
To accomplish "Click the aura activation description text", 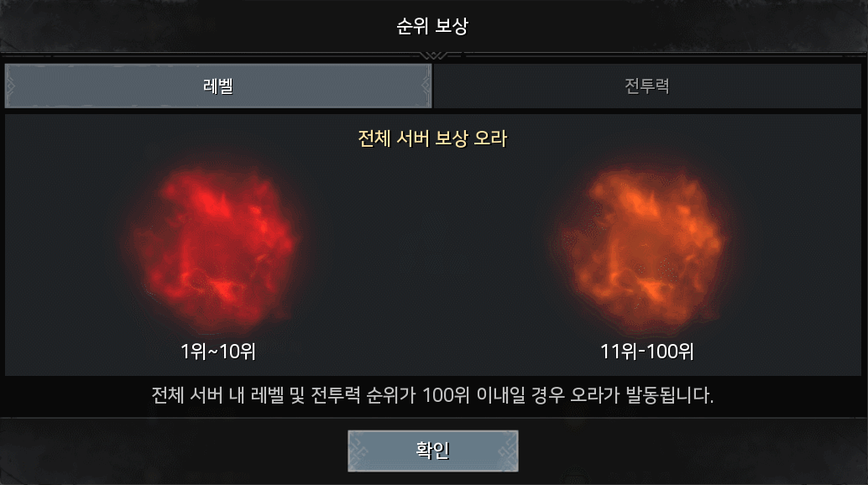I will pos(432,395).
